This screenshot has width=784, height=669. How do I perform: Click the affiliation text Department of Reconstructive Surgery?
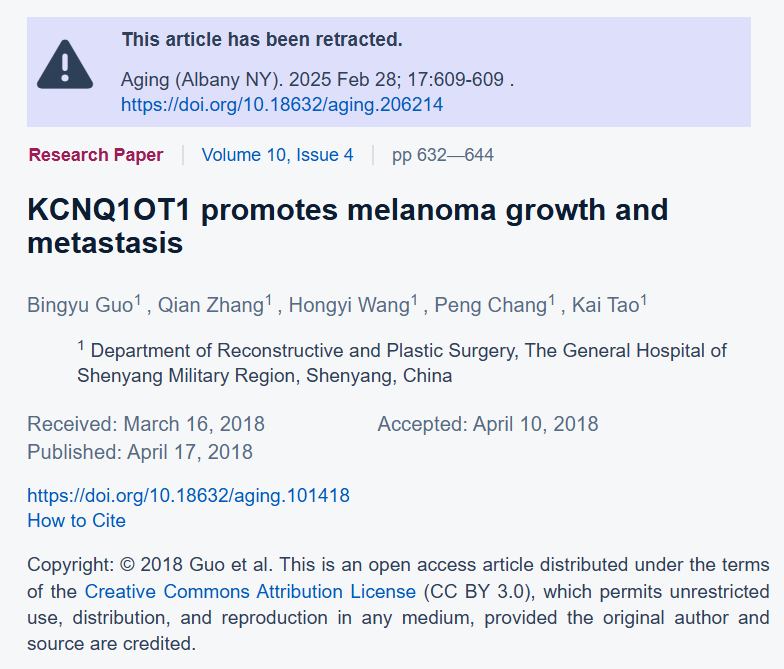point(402,363)
